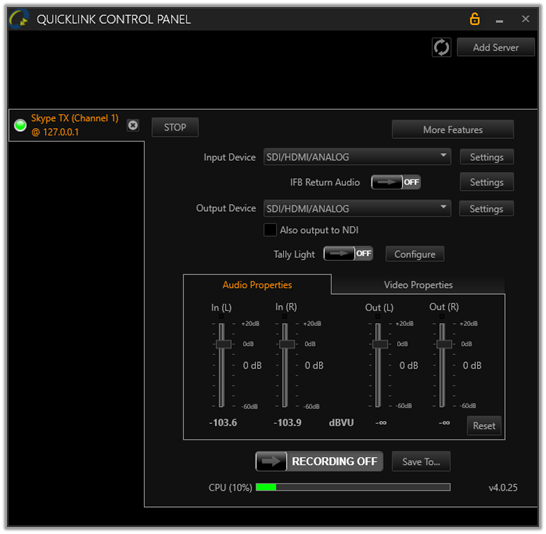The width and height of the screenshot is (546, 534).
Task: Toggle the RECORDING OFF switch
Action: (x=319, y=462)
